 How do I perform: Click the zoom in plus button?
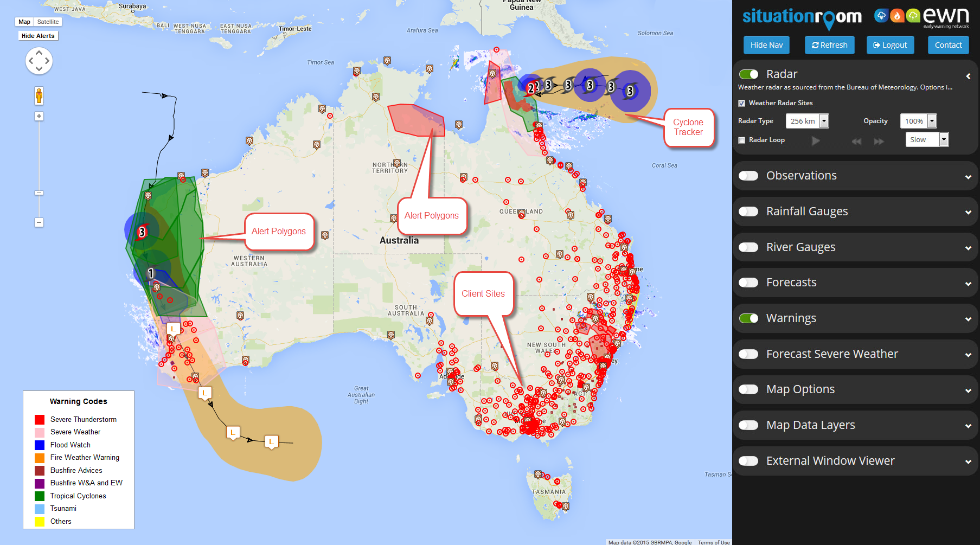(39, 116)
